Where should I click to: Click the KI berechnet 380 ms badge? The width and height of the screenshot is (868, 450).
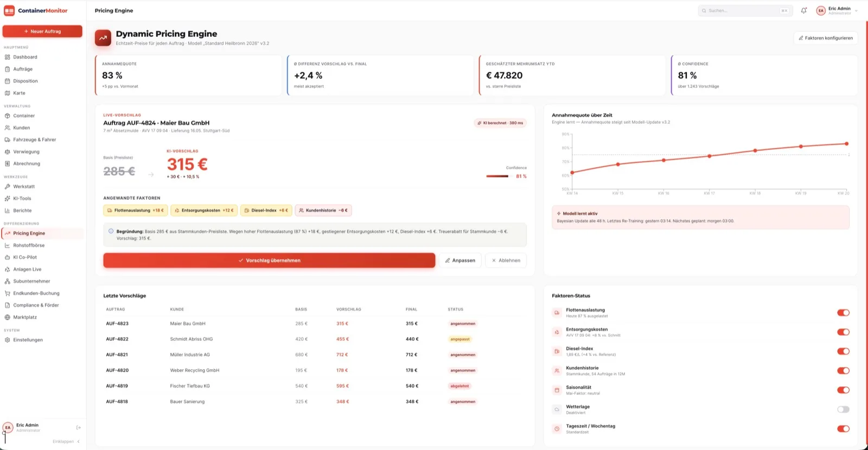pos(500,123)
